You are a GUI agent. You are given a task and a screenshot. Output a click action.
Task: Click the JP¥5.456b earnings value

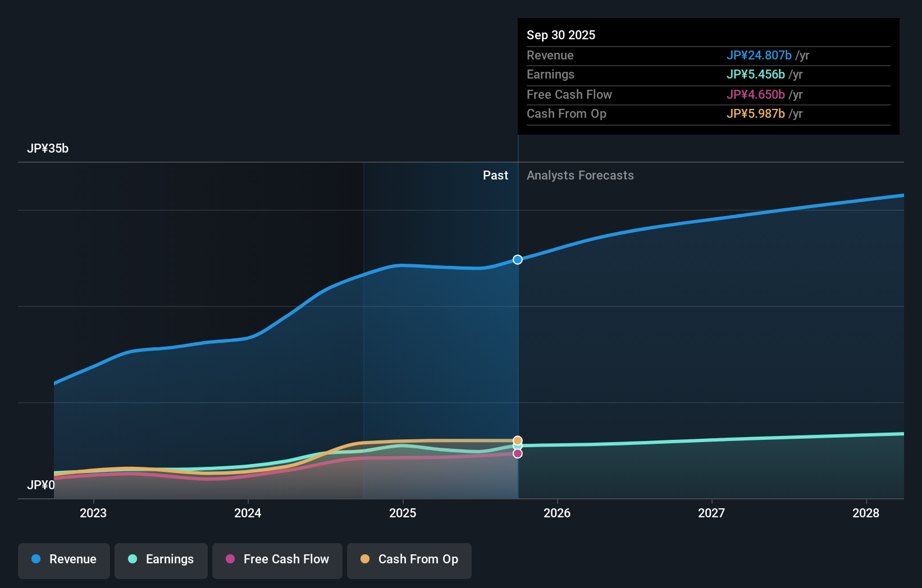tap(756, 75)
